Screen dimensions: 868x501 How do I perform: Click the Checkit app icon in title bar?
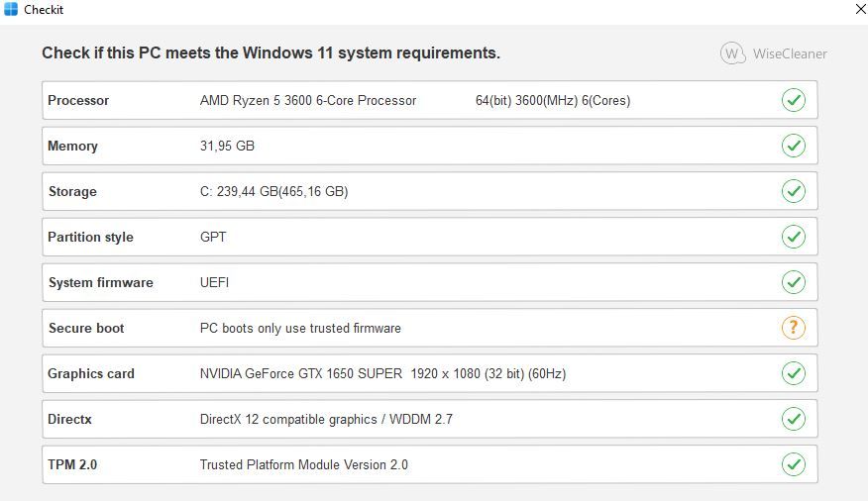11,10
